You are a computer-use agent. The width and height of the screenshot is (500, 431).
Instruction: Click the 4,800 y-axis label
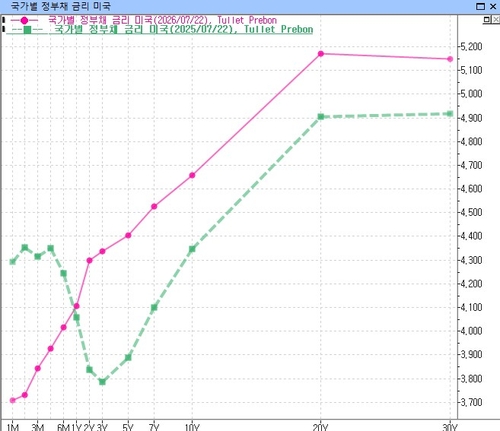(471, 141)
